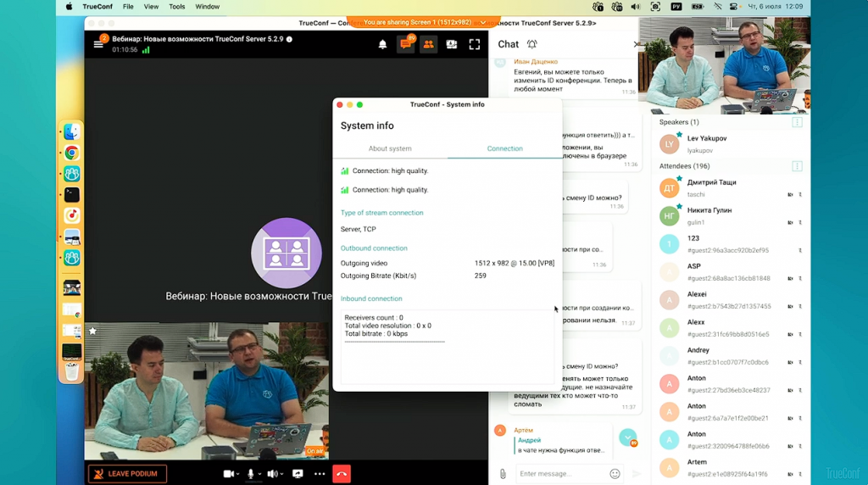Select attendee Никита Гулин in the list
The height and width of the screenshot is (485, 868).
pos(731,216)
